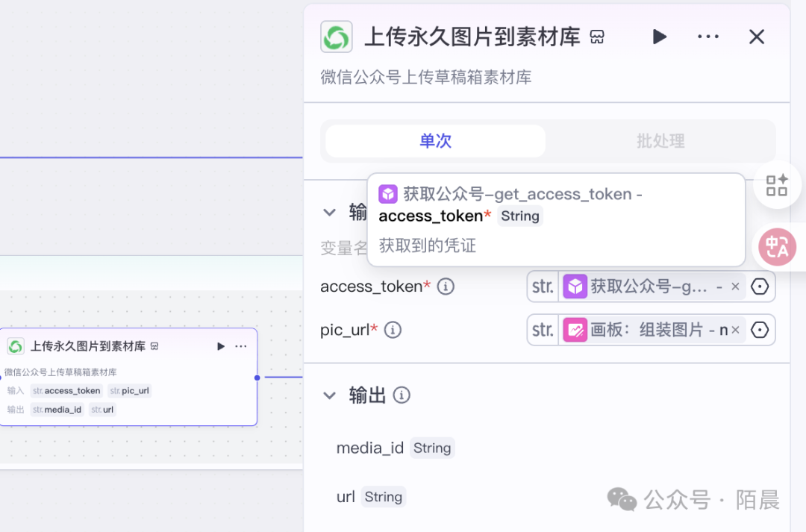Close the node configuration panel
The image size is (806, 532).
[757, 37]
